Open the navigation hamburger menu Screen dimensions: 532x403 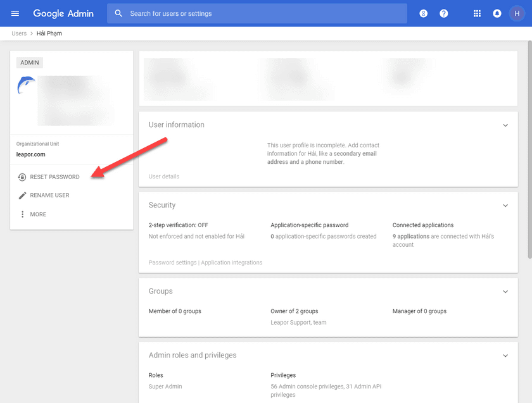[x=15, y=13]
